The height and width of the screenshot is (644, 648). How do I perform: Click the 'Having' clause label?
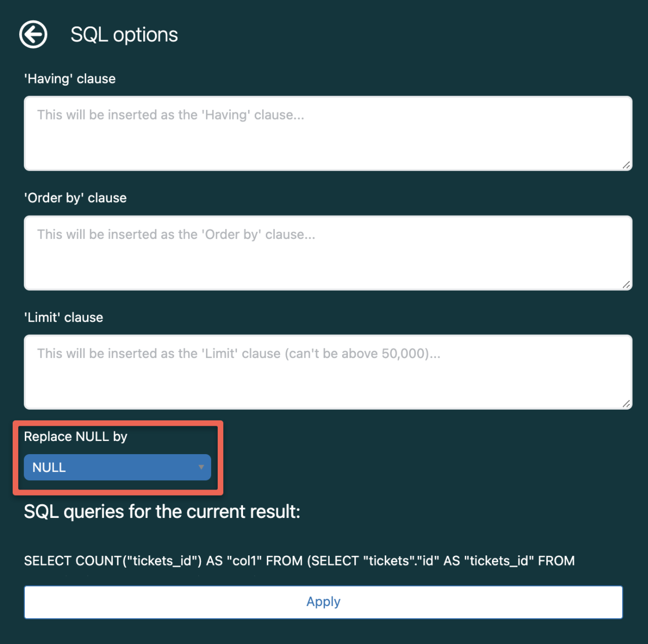point(70,79)
